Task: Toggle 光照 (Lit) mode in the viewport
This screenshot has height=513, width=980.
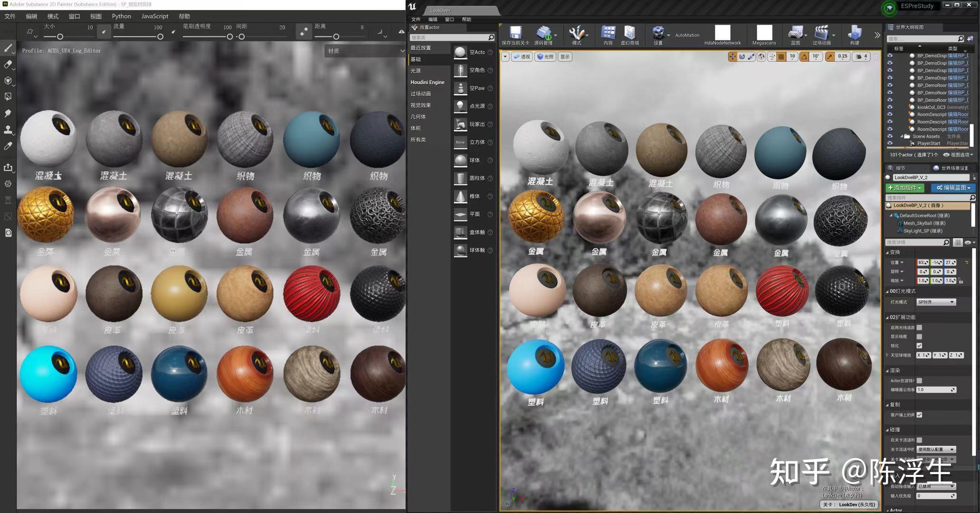Action: pyautogui.click(x=545, y=57)
